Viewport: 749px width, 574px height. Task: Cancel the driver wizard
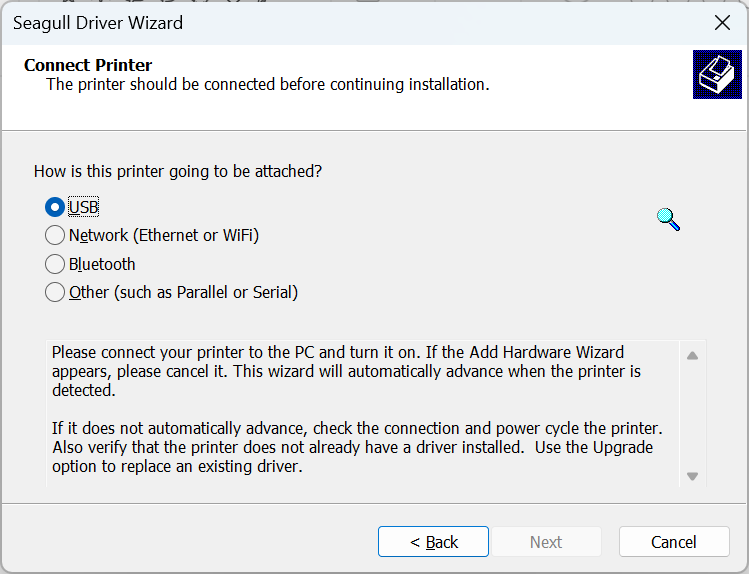[673, 542]
